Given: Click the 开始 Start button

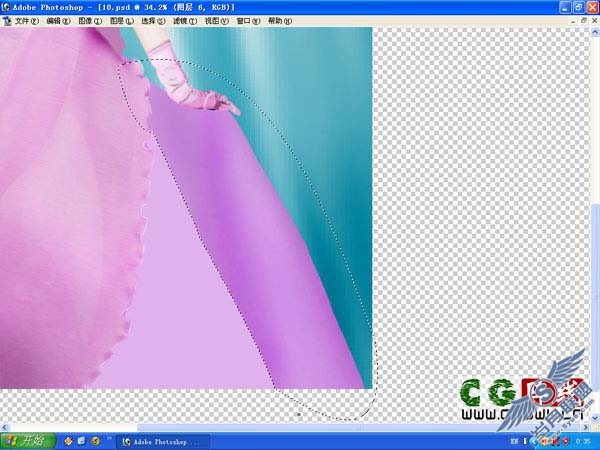Looking at the screenshot, I should 28,441.
